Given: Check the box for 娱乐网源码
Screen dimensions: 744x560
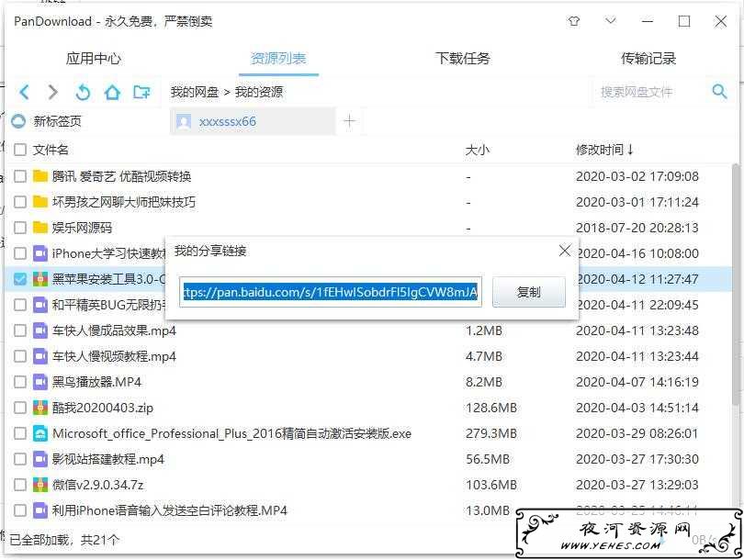Looking at the screenshot, I should 20,228.
